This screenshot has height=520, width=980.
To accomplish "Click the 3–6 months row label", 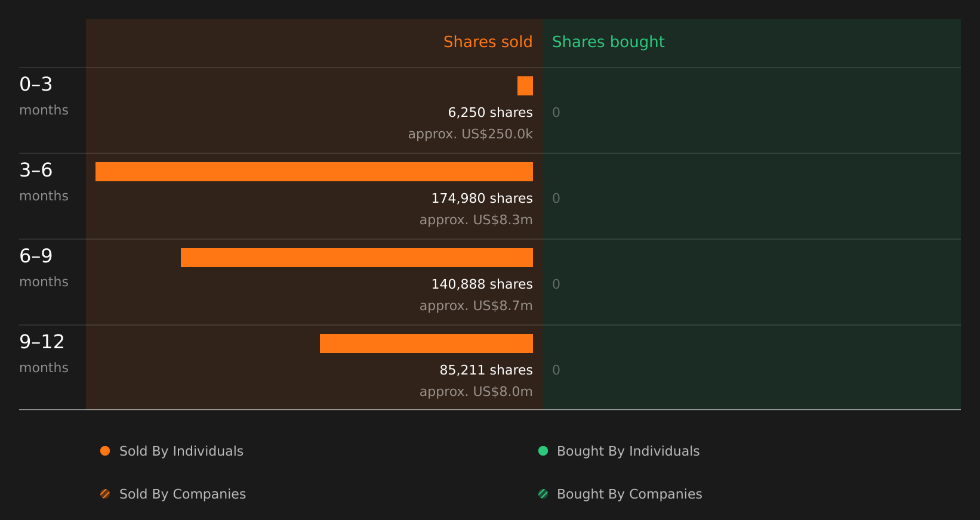I will click(44, 182).
